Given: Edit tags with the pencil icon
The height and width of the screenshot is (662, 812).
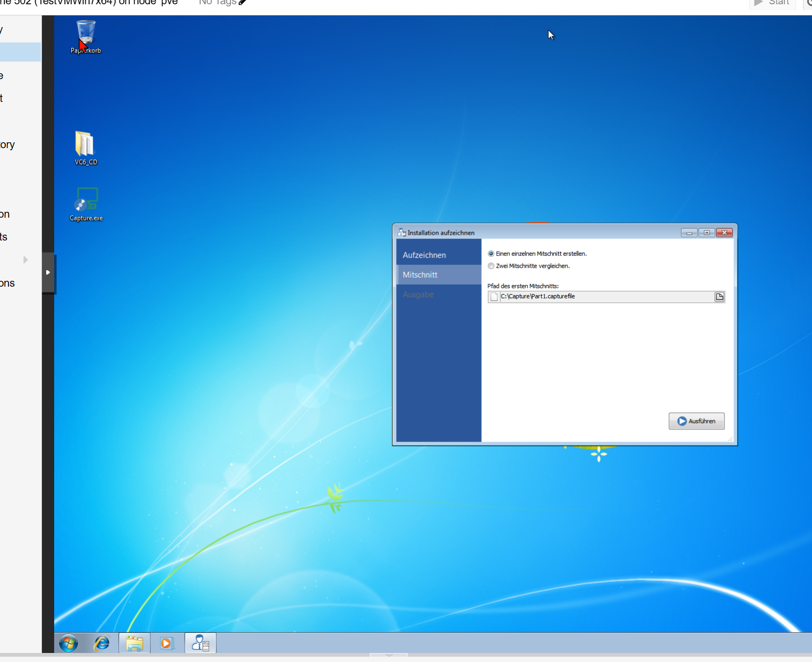Looking at the screenshot, I should point(242,3).
